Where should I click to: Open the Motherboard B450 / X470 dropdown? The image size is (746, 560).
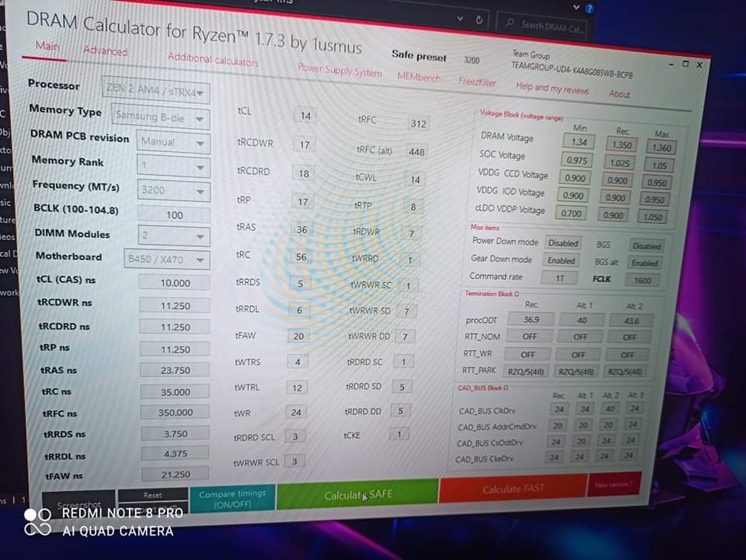coord(167,259)
